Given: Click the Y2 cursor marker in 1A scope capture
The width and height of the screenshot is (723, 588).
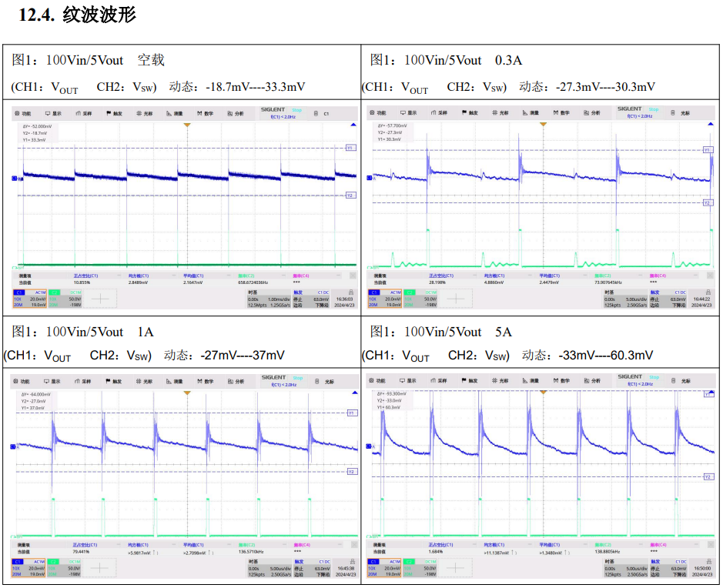Looking at the screenshot, I should click(x=352, y=472).
